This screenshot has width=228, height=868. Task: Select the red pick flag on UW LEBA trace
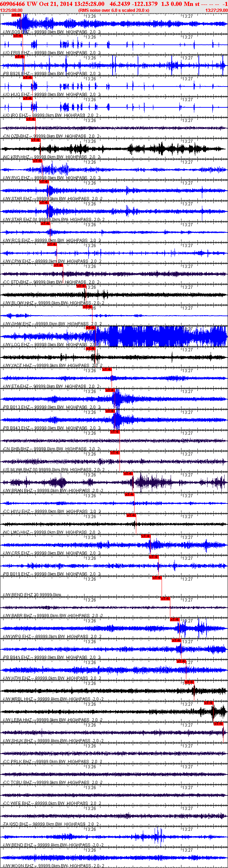tap(209, 703)
